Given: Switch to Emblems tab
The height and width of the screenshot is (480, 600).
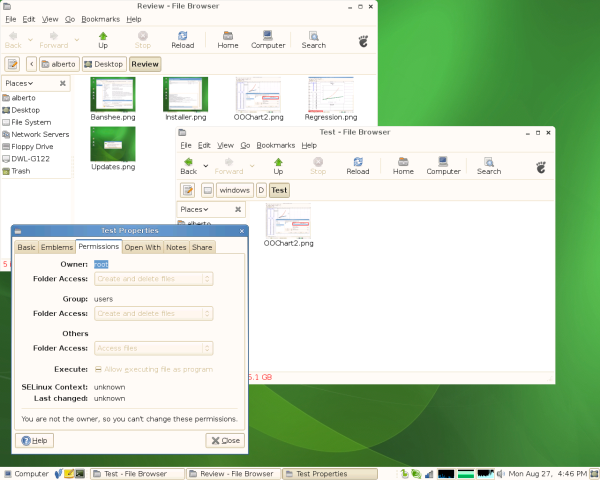Looking at the screenshot, I should click(57, 247).
